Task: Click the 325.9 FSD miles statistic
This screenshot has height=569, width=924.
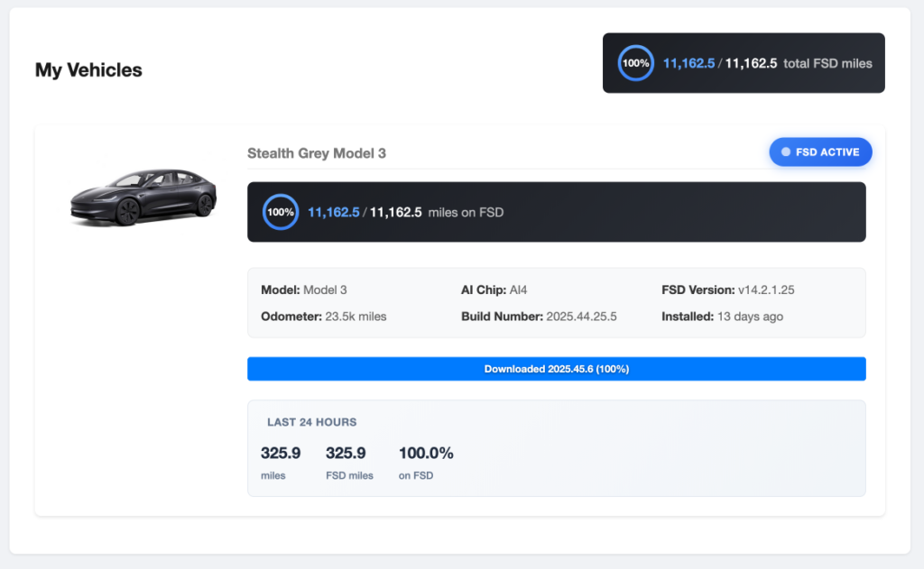Action: point(348,462)
